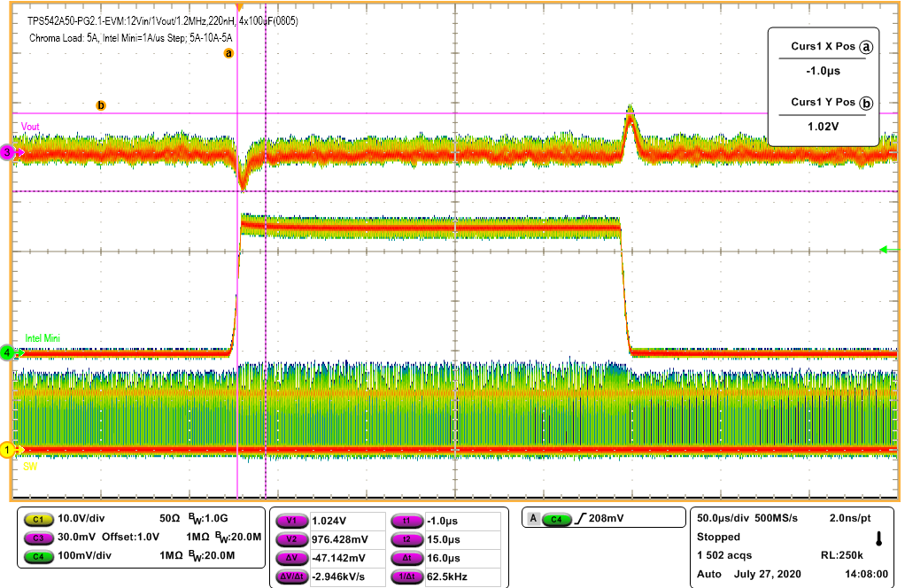
Task: Click the channel 4 ground marker
Action: coord(7,352)
